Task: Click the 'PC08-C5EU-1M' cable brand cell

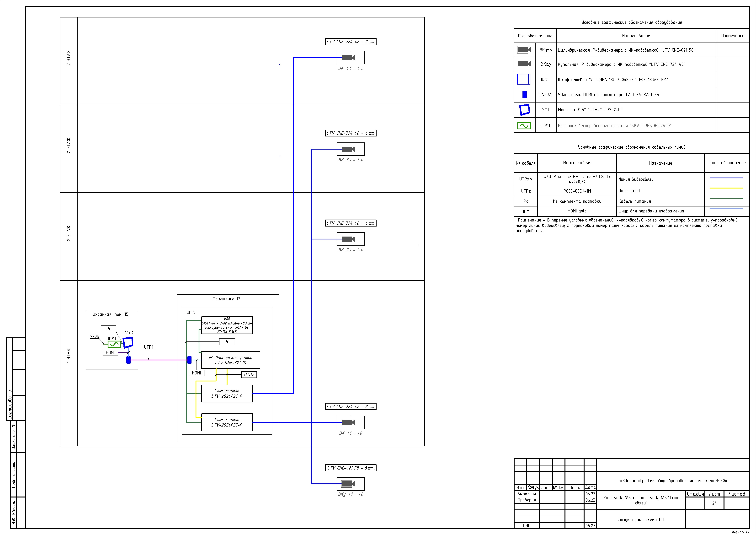Action: (577, 191)
